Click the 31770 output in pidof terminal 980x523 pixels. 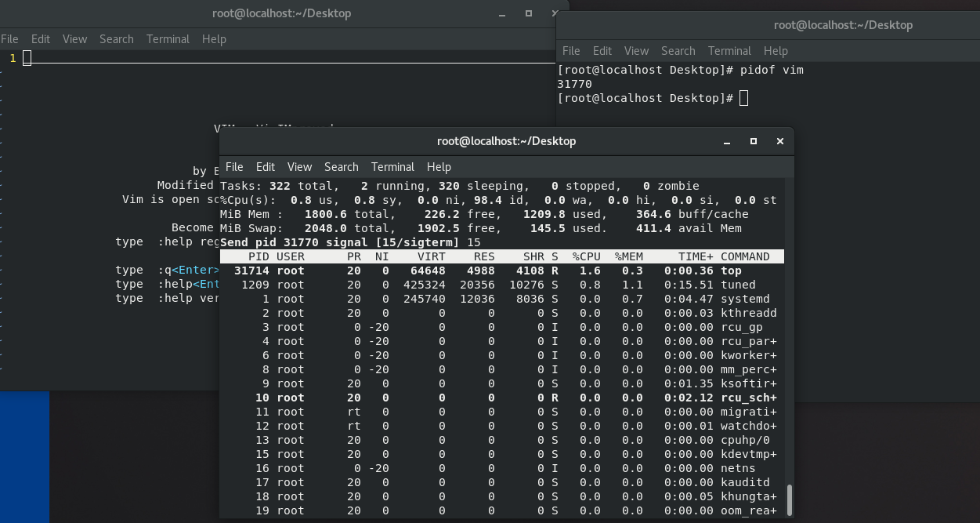pyautogui.click(x=574, y=84)
